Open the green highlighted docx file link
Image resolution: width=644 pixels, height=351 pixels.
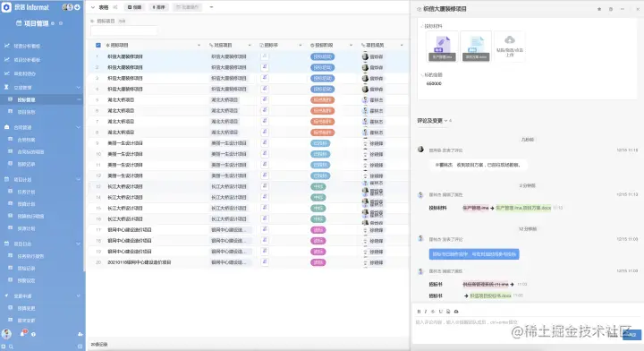coord(490,295)
